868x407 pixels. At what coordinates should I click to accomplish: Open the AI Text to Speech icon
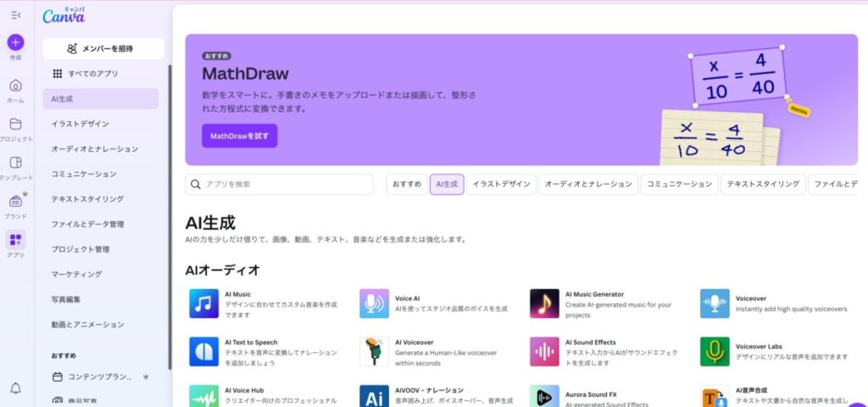tap(203, 352)
